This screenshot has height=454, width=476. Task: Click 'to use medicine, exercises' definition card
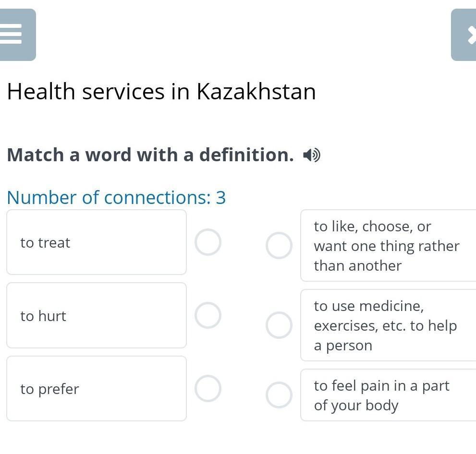(x=387, y=325)
